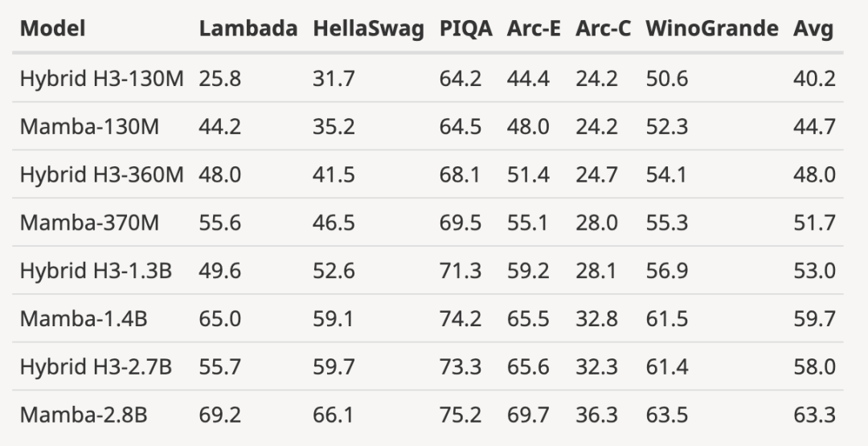Click the Model column header

52,30
